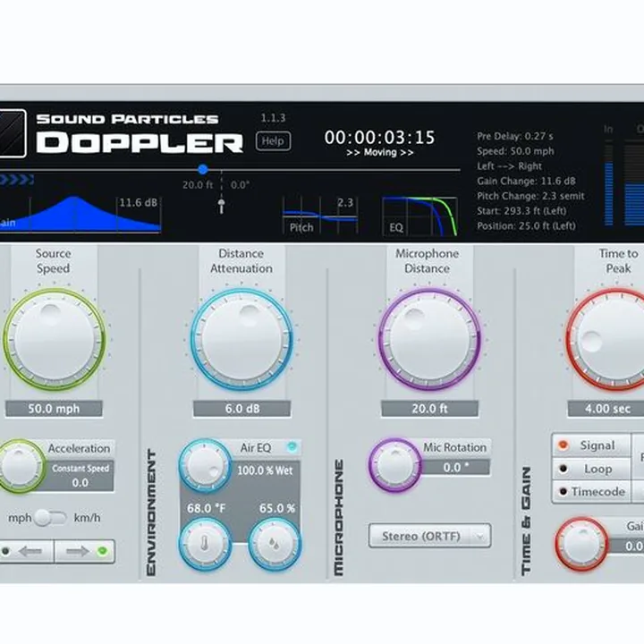Click the humidity droplets knob
The height and width of the screenshot is (644, 644).
click(x=275, y=544)
